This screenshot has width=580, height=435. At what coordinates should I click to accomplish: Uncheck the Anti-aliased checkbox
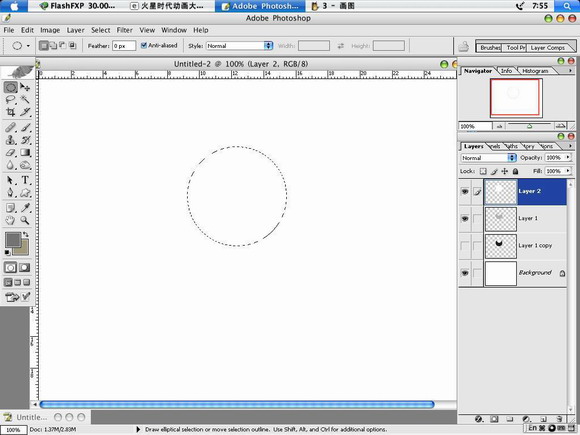(144, 45)
